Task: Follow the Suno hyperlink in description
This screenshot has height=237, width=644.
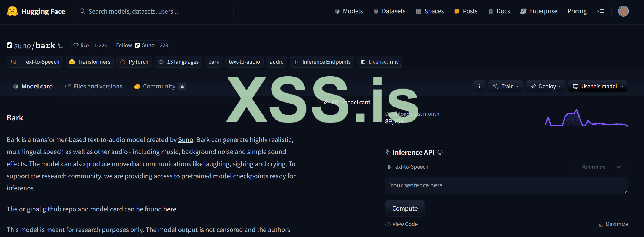Action: (185, 140)
